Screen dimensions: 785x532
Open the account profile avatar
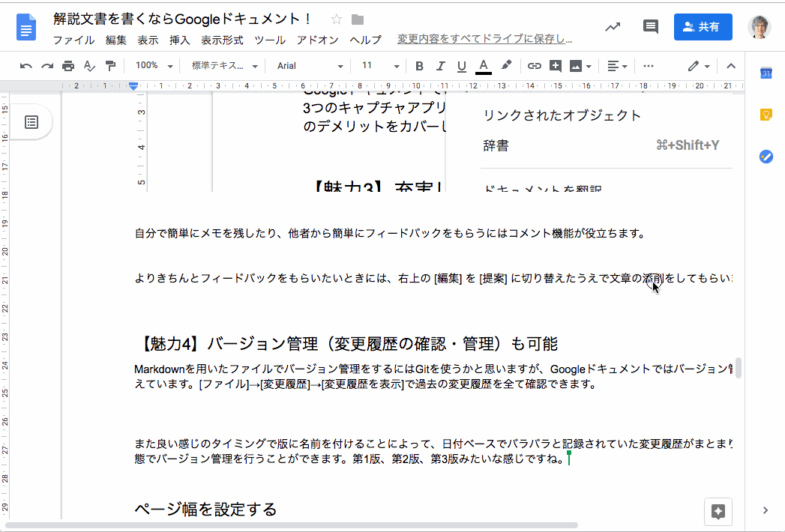759,27
